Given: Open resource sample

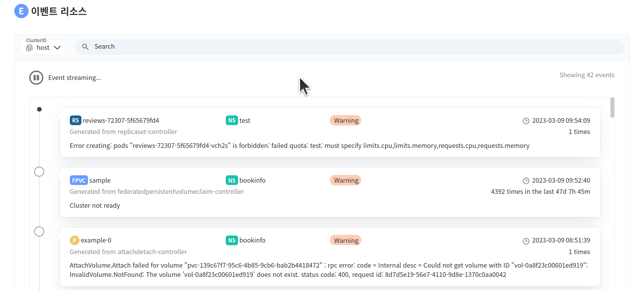Looking at the screenshot, I should click(100, 180).
